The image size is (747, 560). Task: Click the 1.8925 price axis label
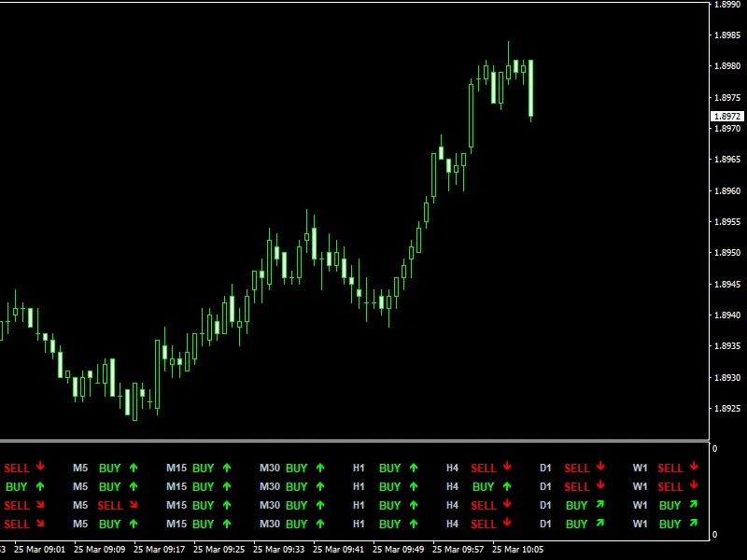[727, 409]
